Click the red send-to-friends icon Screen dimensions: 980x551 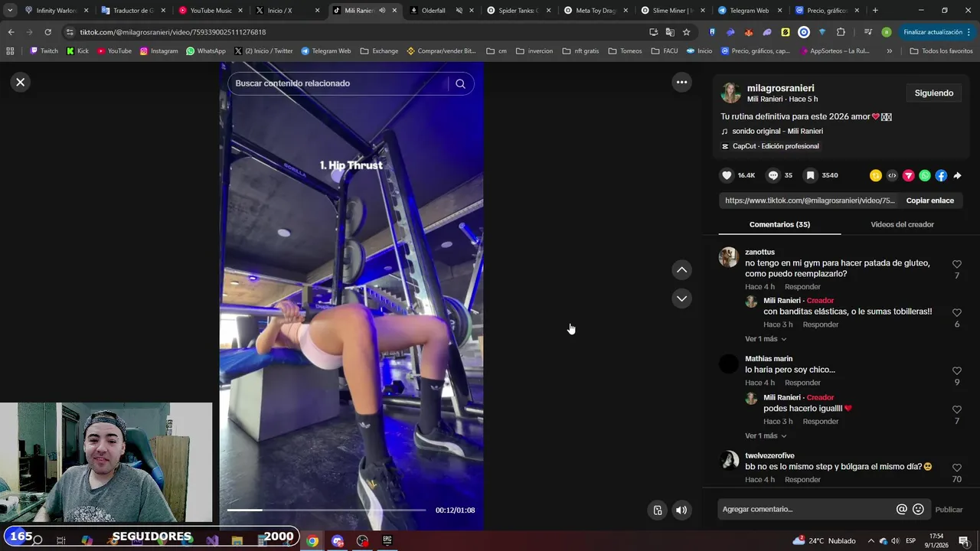point(909,175)
